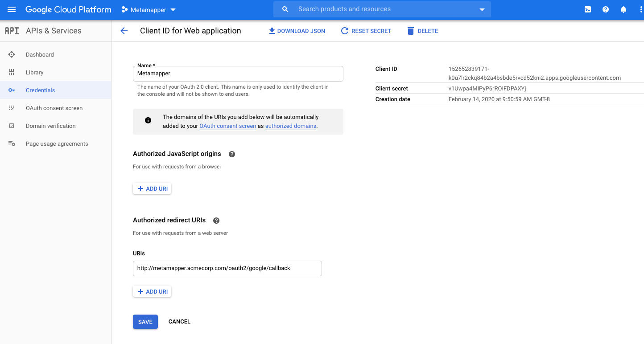
Task: Click the search magnifier icon
Action: click(285, 9)
